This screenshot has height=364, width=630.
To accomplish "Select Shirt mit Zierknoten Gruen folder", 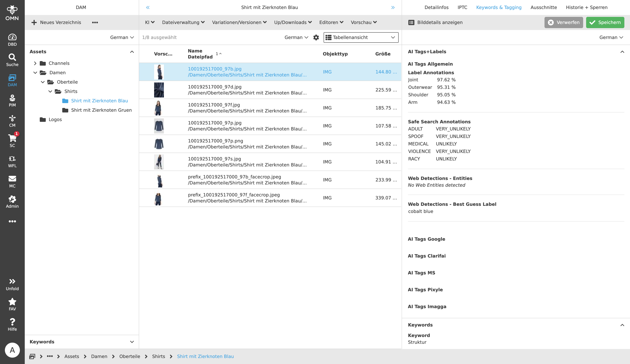I will point(101,110).
